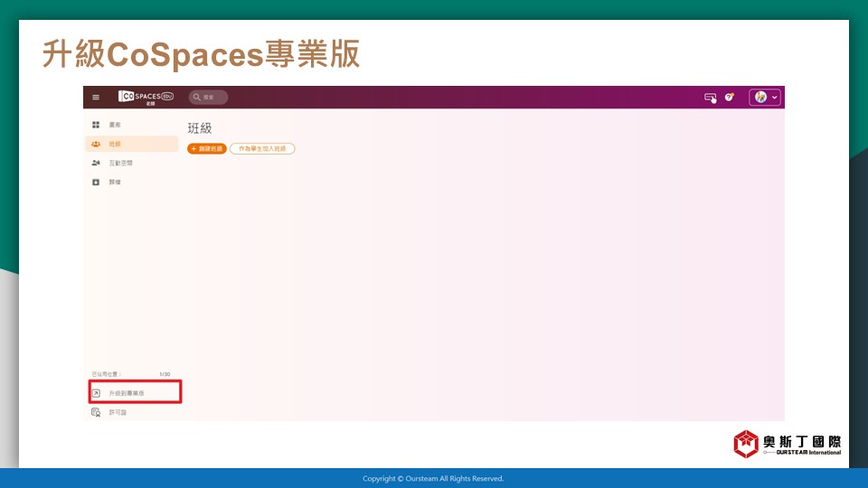Click the 許可證 certificate icon

point(96,413)
